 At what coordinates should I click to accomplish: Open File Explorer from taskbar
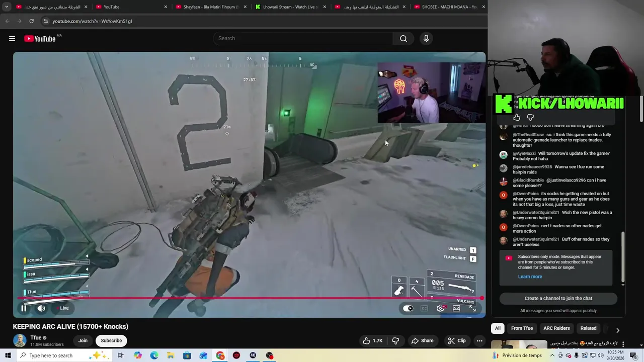[x=171, y=355]
